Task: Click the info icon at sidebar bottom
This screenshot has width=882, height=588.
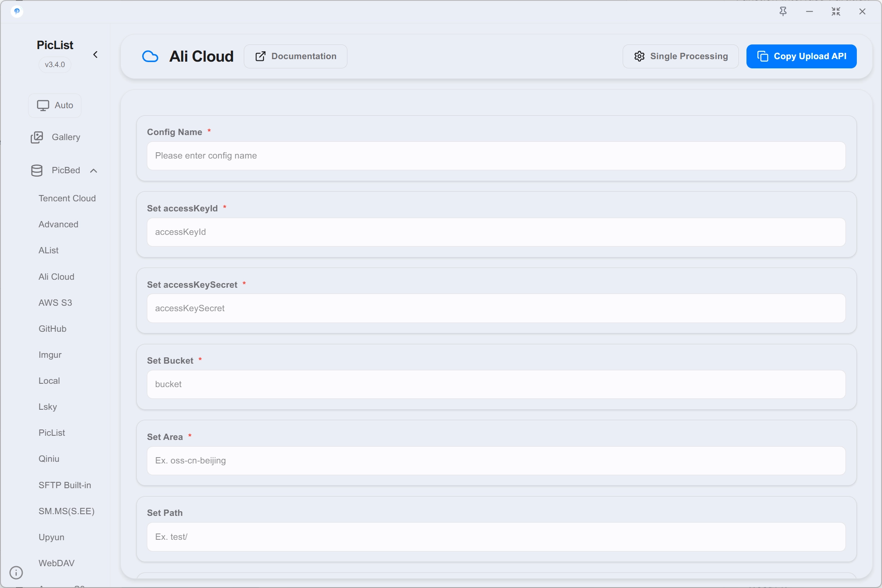Action: [16, 572]
